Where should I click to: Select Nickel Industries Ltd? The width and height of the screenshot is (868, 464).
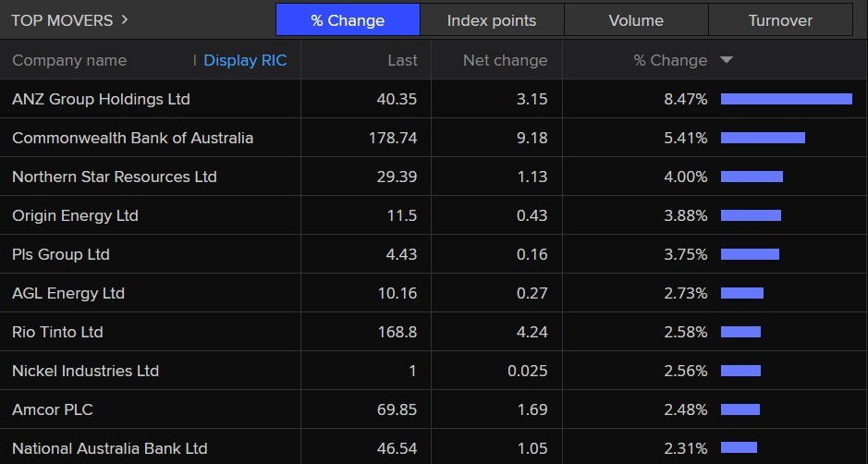click(x=85, y=371)
